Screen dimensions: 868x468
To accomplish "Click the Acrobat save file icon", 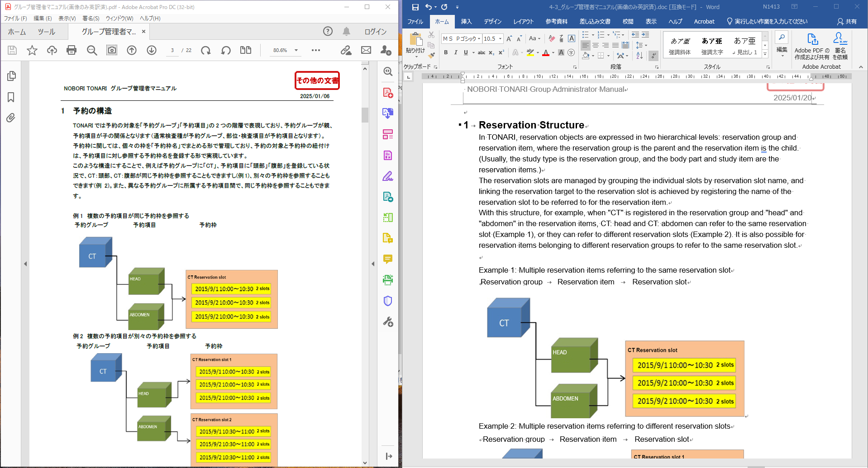I will coord(12,50).
